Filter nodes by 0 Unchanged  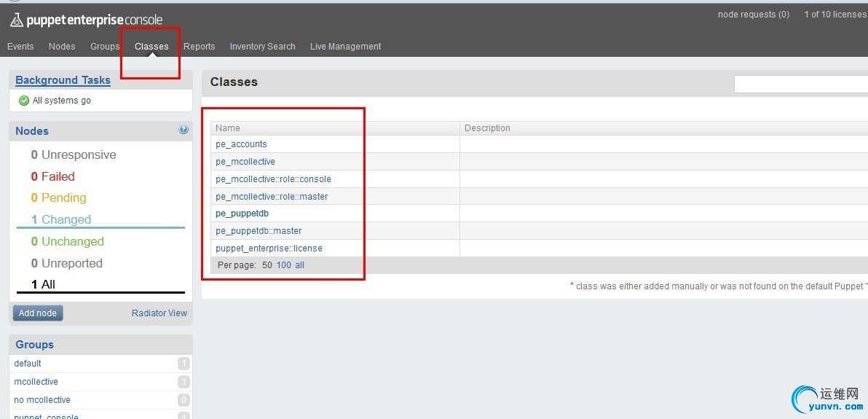[x=68, y=241]
